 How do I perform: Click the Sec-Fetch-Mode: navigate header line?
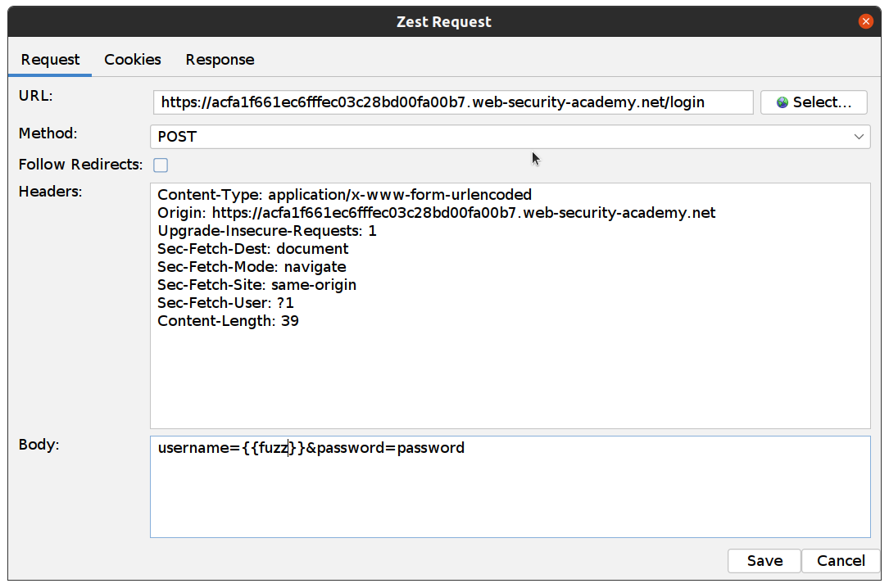tap(252, 267)
